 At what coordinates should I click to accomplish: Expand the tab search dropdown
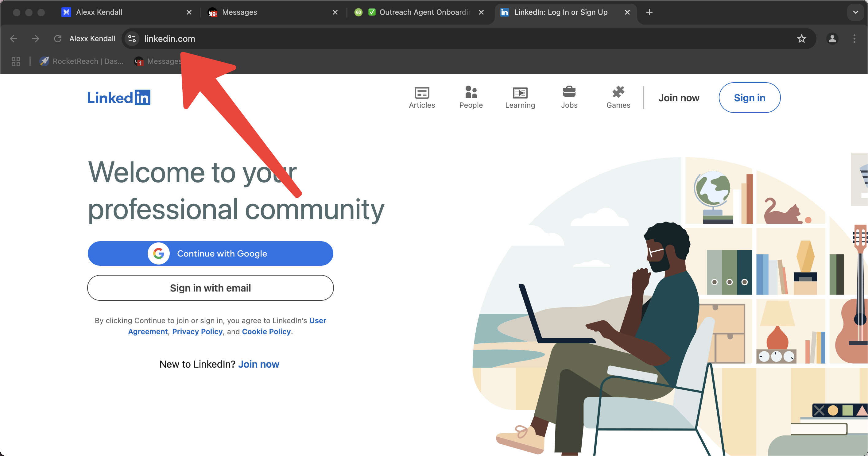click(855, 12)
